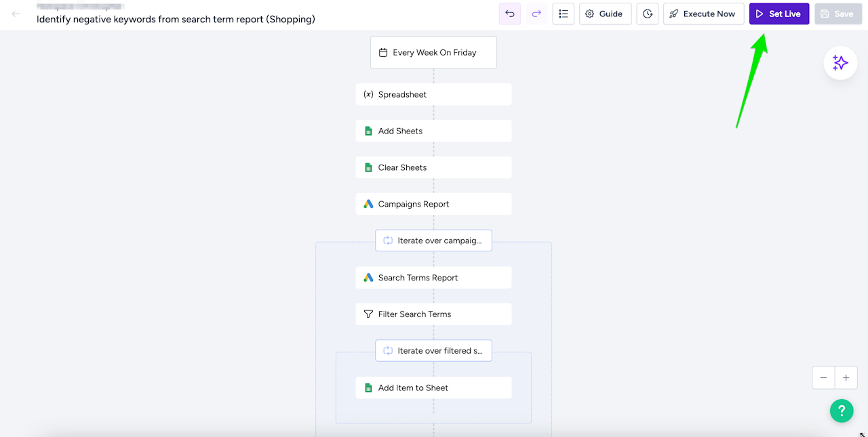Image resolution: width=868 pixels, height=437 pixels.
Task: Activate the workflow with Set Live
Action: [x=778, y=14]
